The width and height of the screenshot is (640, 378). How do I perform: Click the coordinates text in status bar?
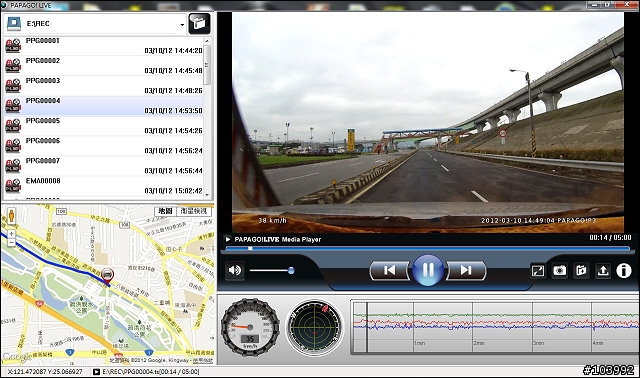[45, 372]
